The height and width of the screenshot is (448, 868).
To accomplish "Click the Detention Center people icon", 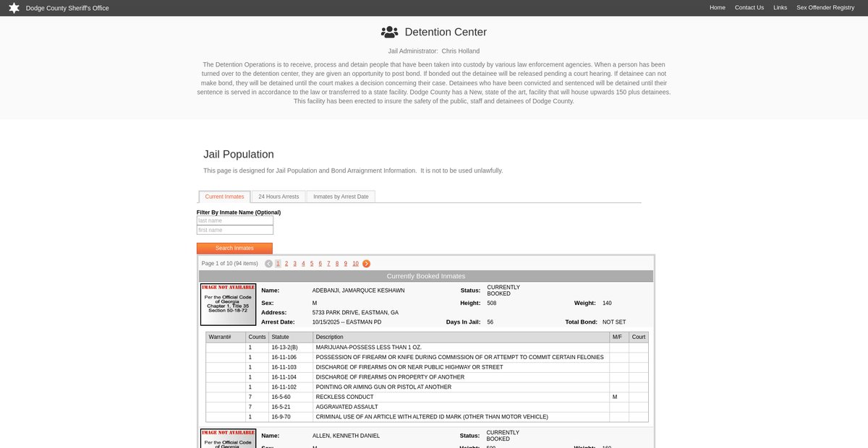I will (390, 32).
